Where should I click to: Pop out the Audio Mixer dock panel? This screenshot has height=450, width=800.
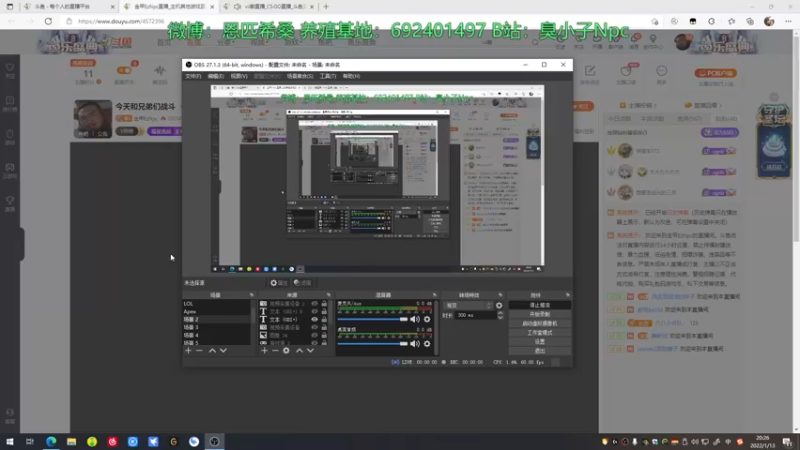pos(435,295)
